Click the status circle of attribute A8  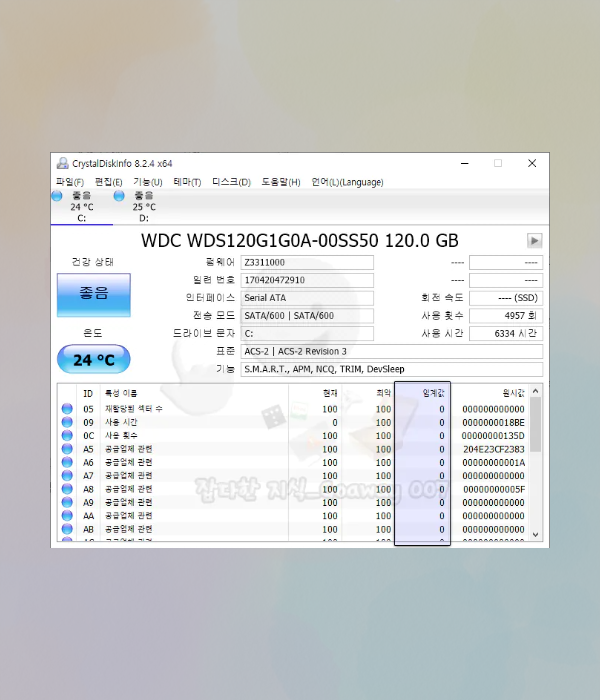[x=67, y=489]
